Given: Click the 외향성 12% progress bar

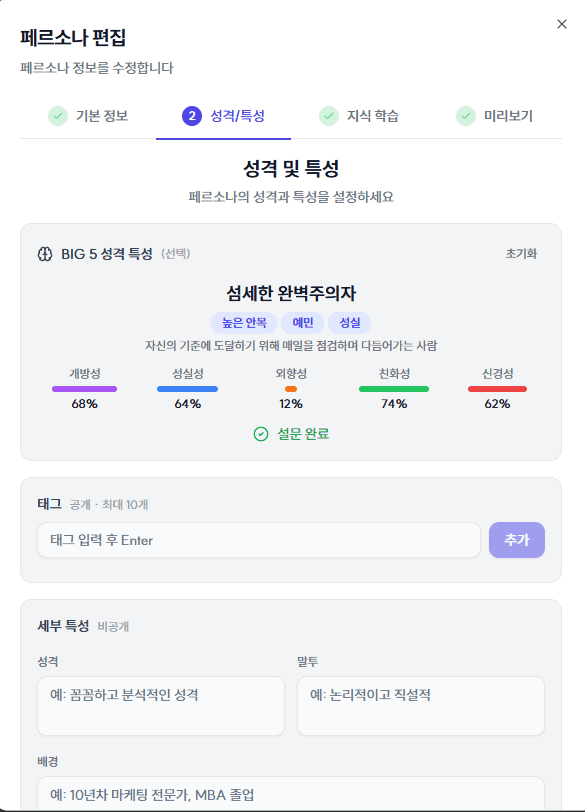Looking at the screenshot, I should point(292,389).
